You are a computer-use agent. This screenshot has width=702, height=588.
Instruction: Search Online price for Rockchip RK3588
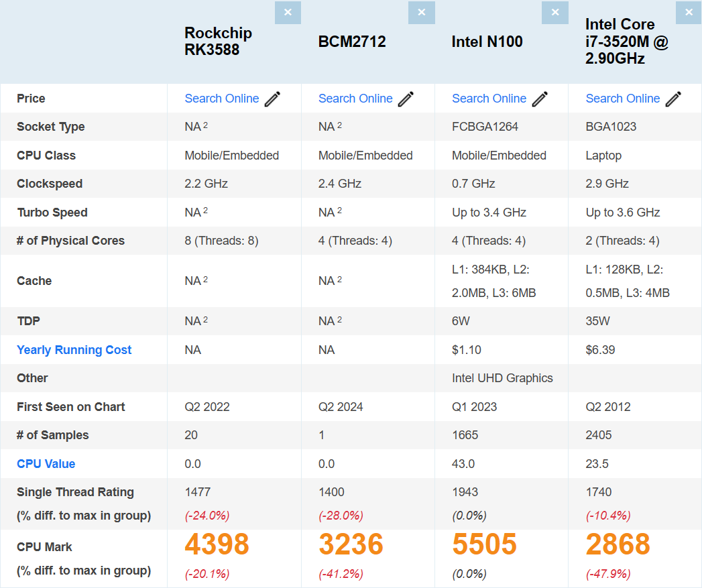point(221,99)
